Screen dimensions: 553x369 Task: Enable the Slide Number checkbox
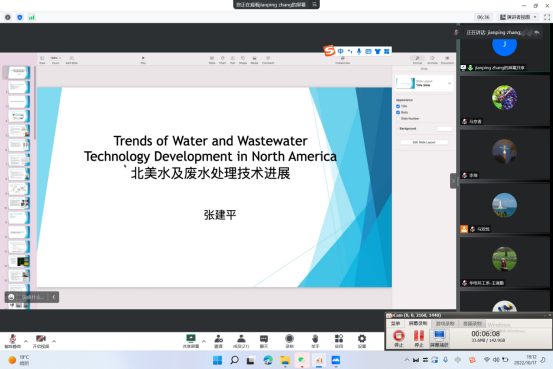point(398,119)
